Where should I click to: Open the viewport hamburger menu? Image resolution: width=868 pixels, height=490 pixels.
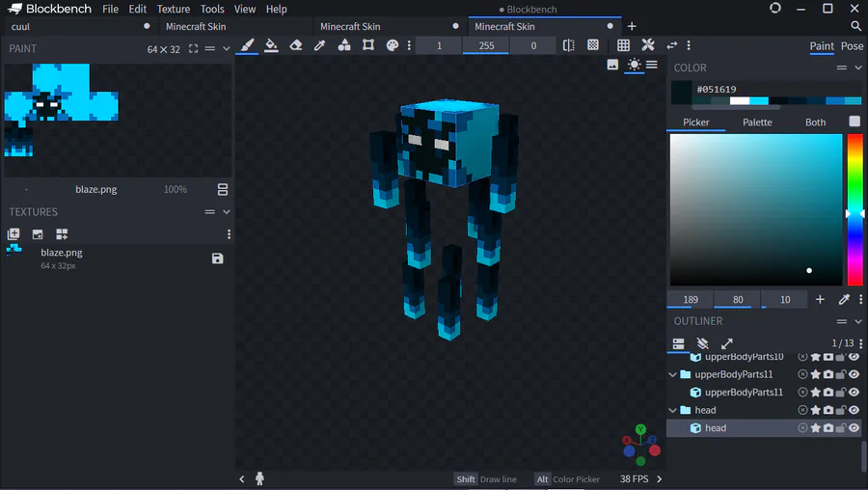(652, 65)
